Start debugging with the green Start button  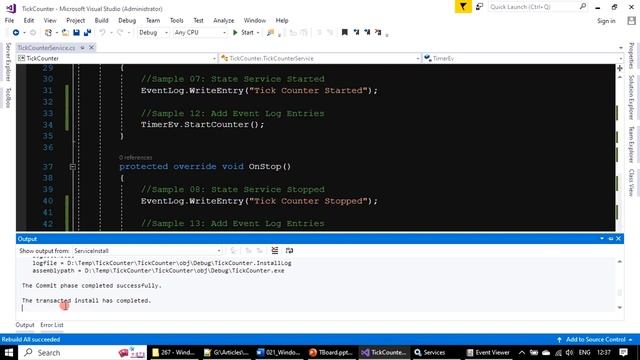point(243,32)
